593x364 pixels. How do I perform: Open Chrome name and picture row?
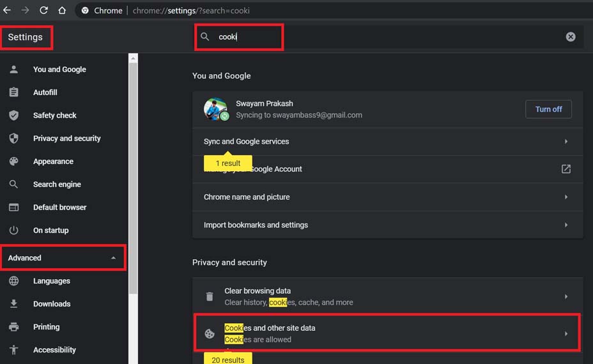click(x=388, y=197)
